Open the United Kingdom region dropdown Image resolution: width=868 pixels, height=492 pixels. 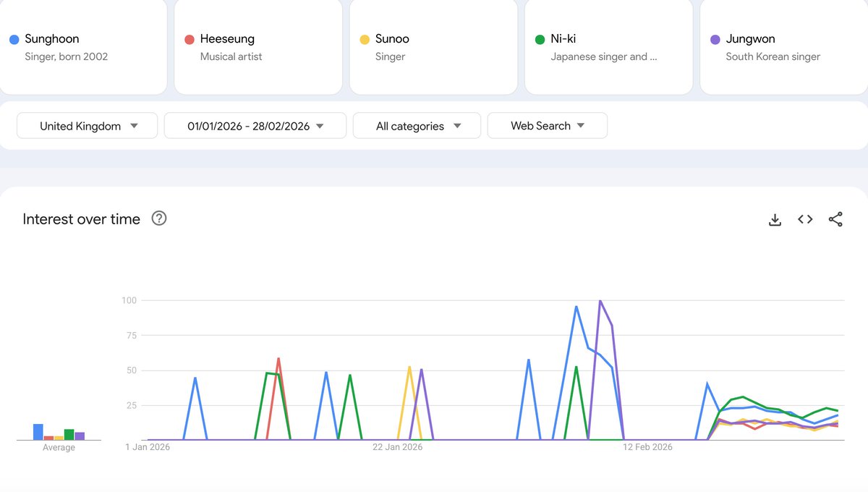tap(88, 126)
